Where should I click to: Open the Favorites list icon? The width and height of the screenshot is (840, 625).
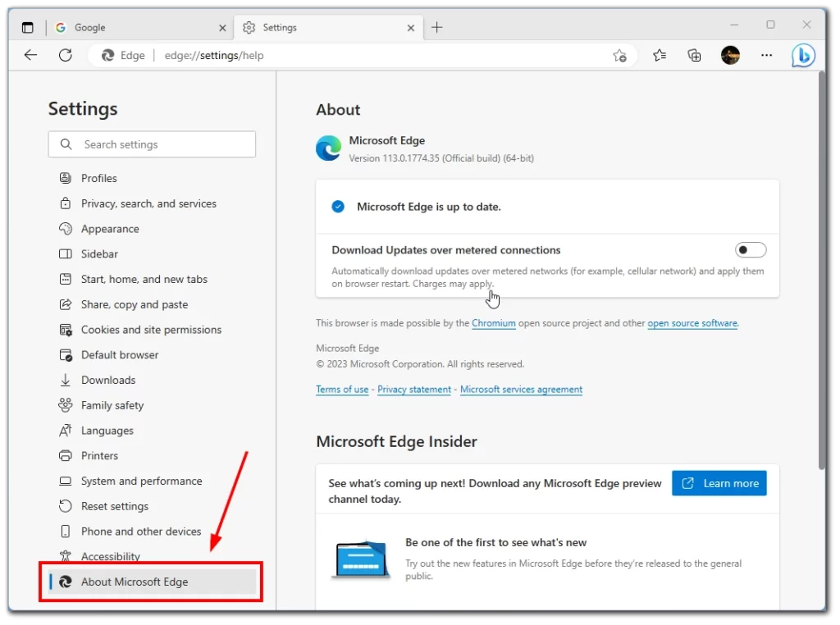(x=660, y=55)
